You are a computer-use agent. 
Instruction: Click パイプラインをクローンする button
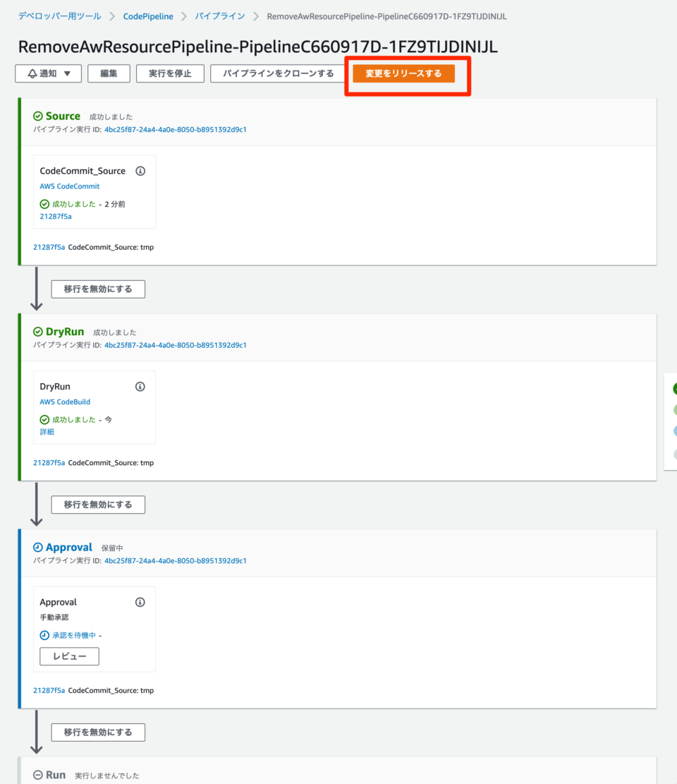[x=279, y=73]
